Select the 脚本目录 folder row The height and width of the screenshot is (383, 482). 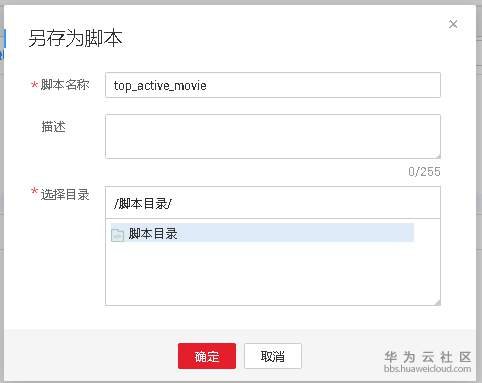[x=262, y=233]
